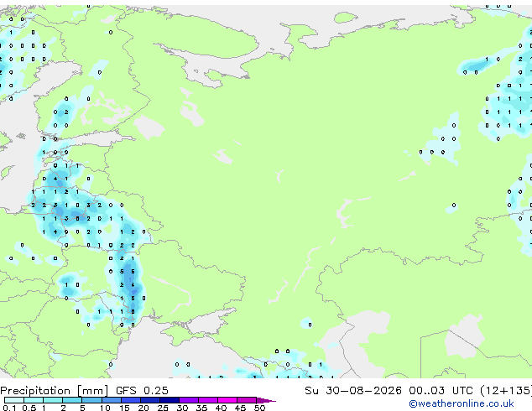Select the 25 mm navy legend swatch
532x411 pixels.
pyautogui.click(x=169, y=400)
